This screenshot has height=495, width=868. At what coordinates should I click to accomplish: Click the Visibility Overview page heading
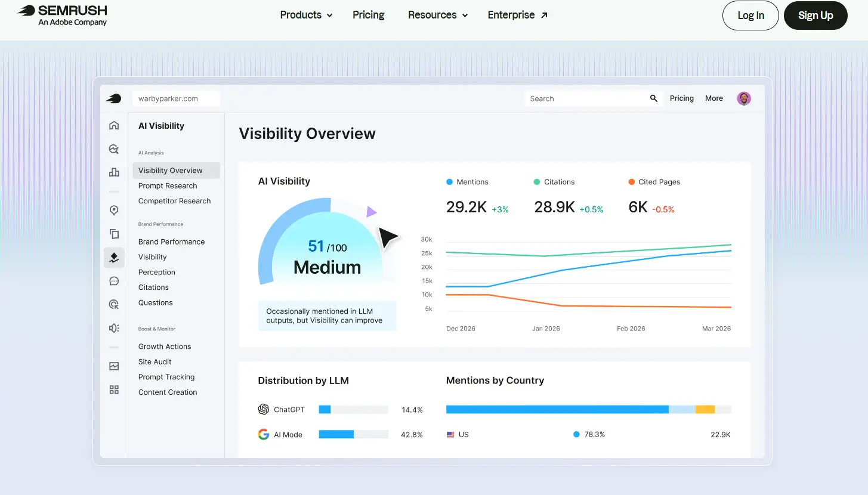coord(307,134)
